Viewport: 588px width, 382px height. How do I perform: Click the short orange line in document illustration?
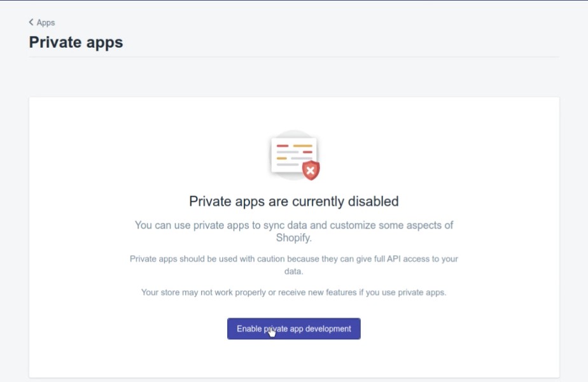tap(282, 159)
